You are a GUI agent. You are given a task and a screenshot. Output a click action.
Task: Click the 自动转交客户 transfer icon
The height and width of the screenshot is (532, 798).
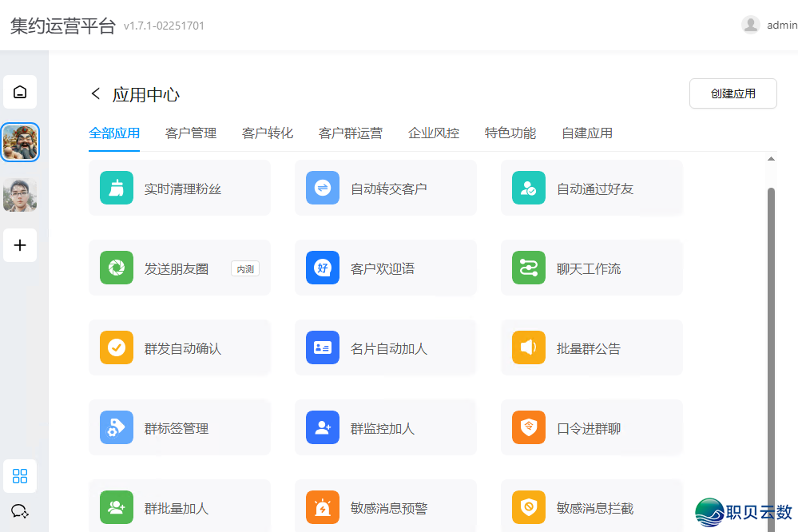[323, 189]
